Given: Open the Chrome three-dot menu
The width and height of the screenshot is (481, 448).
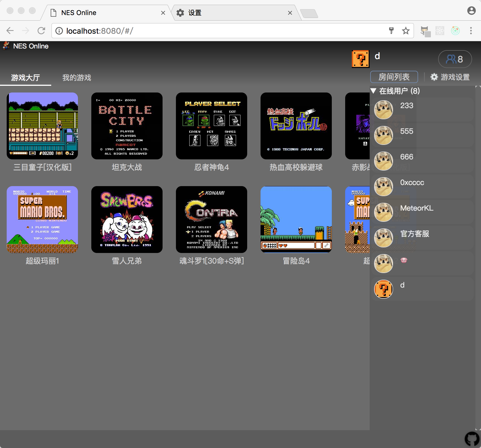Looking at the screenshot, I should 471,31.
